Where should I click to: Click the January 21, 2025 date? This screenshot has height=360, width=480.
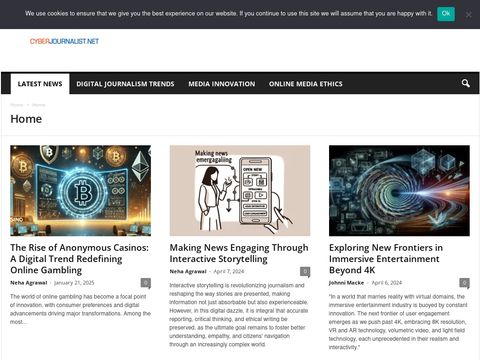click(74, 283)
